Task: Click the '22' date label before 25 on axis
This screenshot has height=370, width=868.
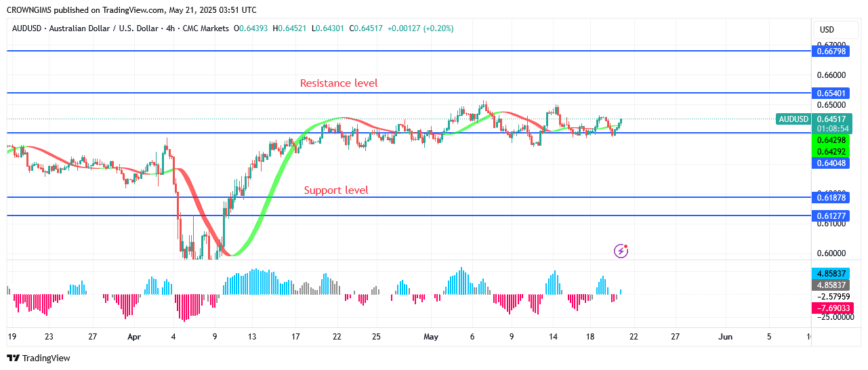Action: tap(337, 336)
